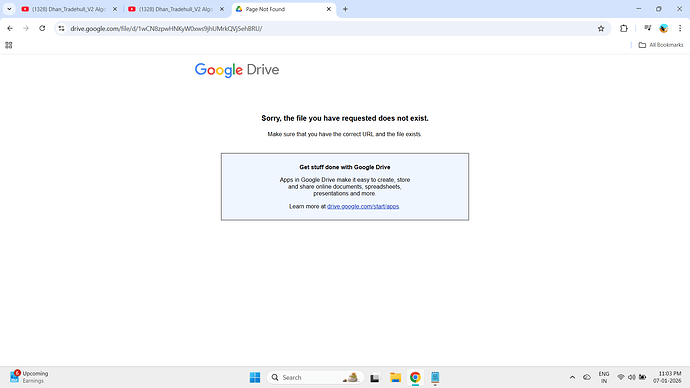Change the ENG IN input language
690x388 pixels.
(x=604, y=377)
